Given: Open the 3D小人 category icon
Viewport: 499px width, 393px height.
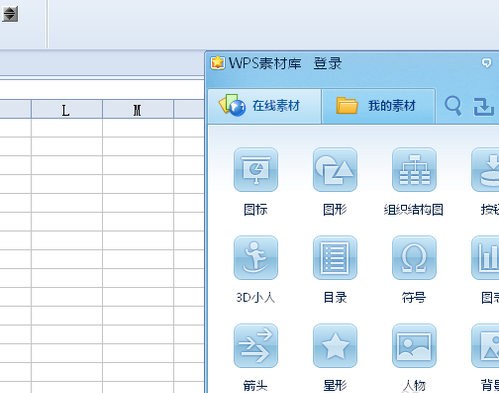Looking at the screenshot, I should [256, 258].
